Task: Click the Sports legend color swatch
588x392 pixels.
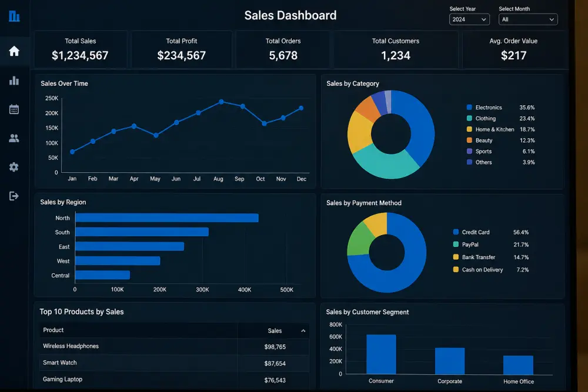Action: pos(469,151)
